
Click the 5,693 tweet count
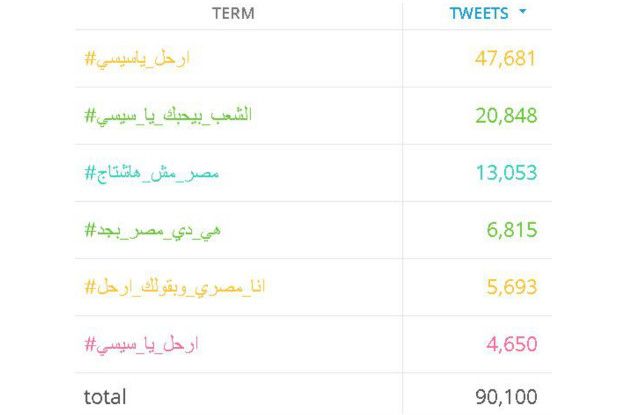coord(512,286)
